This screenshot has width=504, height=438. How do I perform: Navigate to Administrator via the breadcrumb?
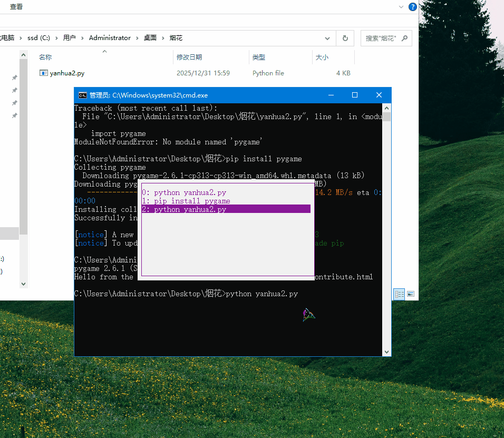pos(110,37)
